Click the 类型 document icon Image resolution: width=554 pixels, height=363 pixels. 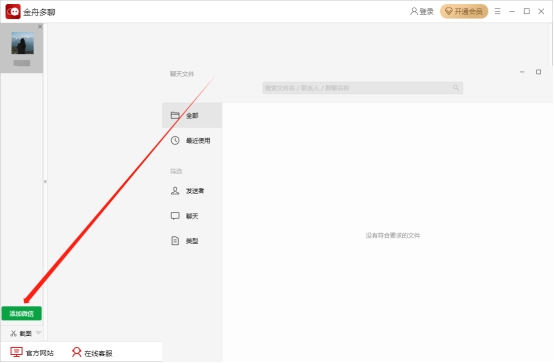coord(175,241)
